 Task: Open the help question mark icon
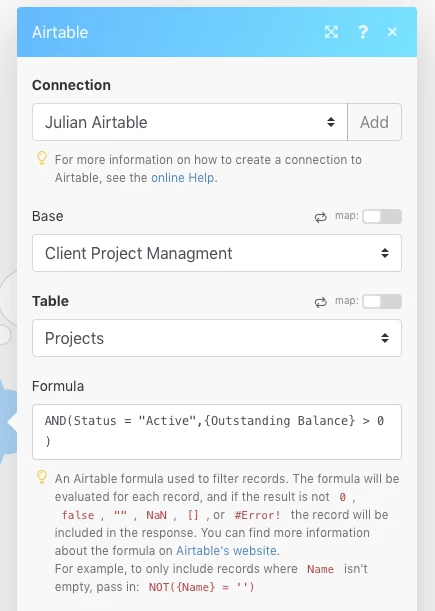(363, 32)
